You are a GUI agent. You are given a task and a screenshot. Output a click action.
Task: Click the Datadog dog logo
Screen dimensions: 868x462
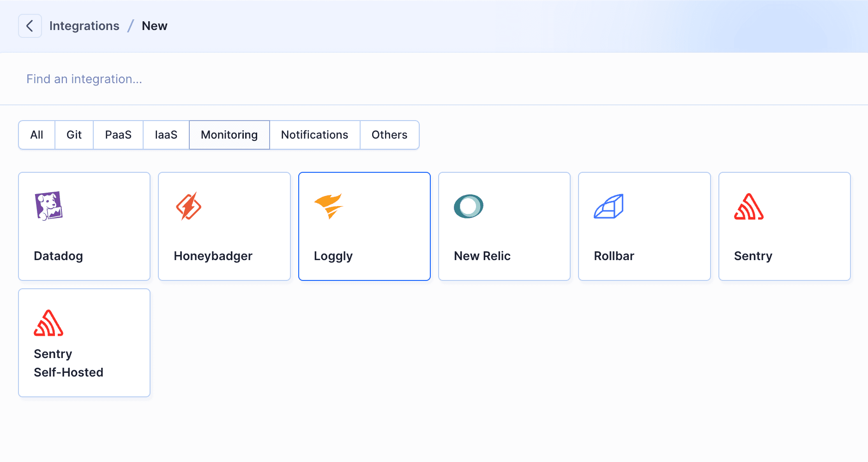coord(49,206)
